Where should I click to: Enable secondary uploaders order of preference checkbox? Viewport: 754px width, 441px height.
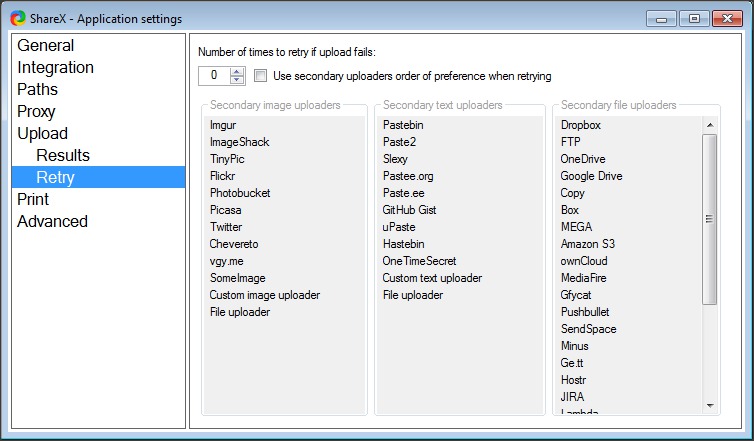[261, 76]
